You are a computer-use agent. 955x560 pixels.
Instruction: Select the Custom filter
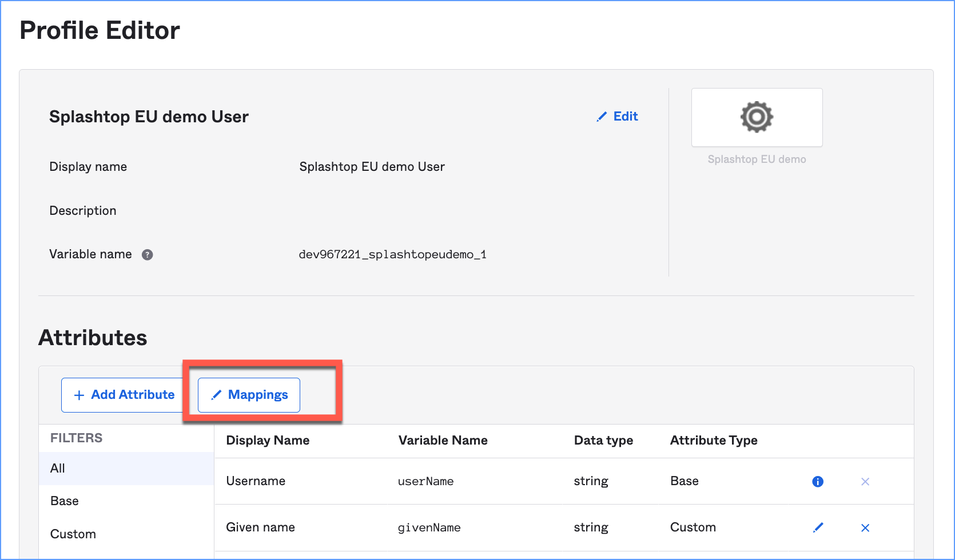126,534
